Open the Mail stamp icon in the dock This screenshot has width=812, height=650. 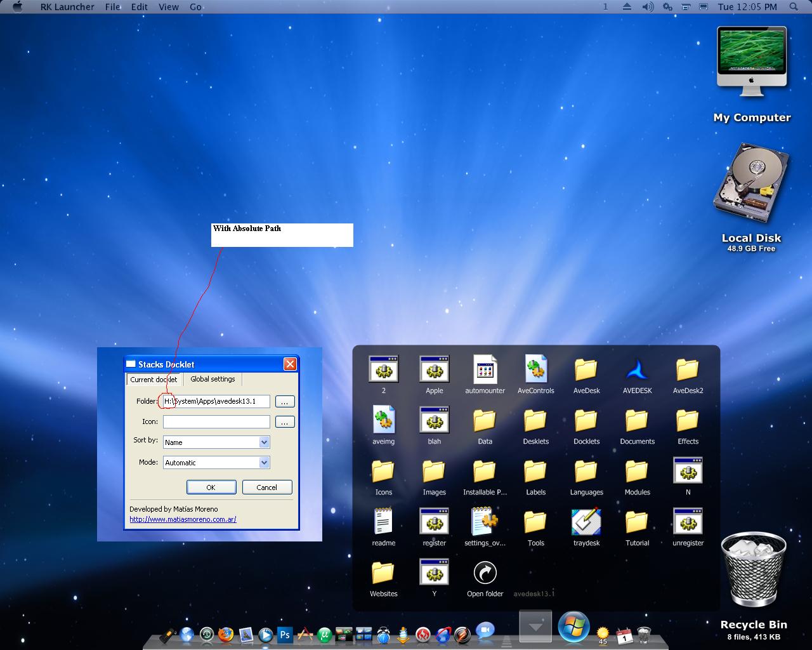(x=246, y=634)
